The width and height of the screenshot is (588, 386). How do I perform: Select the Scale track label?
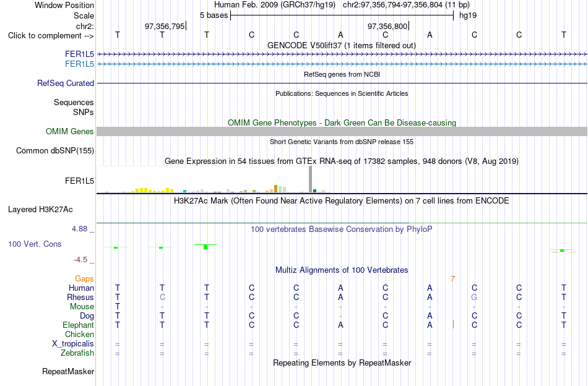(84, 15)
